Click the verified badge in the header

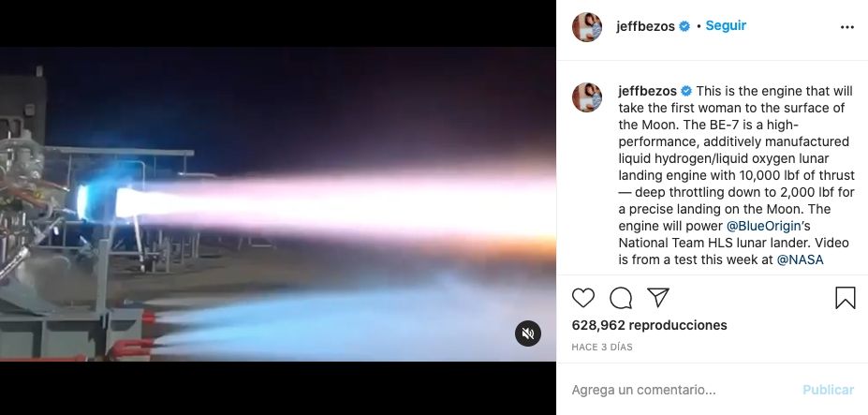(x=684, y=26)
